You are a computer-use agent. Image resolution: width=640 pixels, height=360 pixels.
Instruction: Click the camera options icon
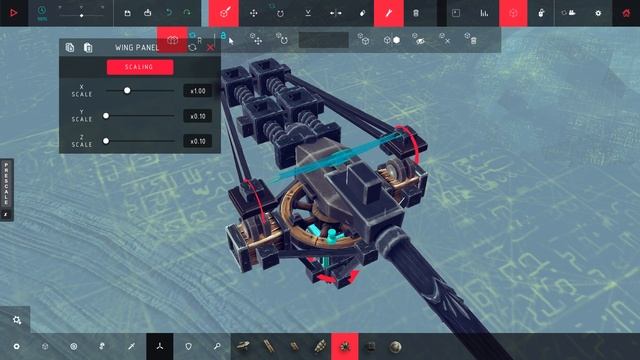[x=569, y=13]
